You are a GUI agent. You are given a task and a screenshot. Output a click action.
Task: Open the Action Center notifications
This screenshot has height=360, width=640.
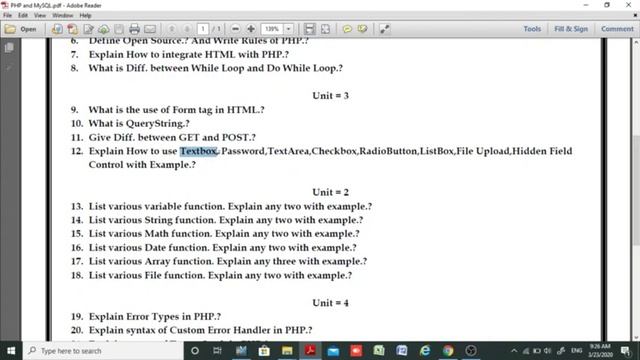tap(625, 351)
